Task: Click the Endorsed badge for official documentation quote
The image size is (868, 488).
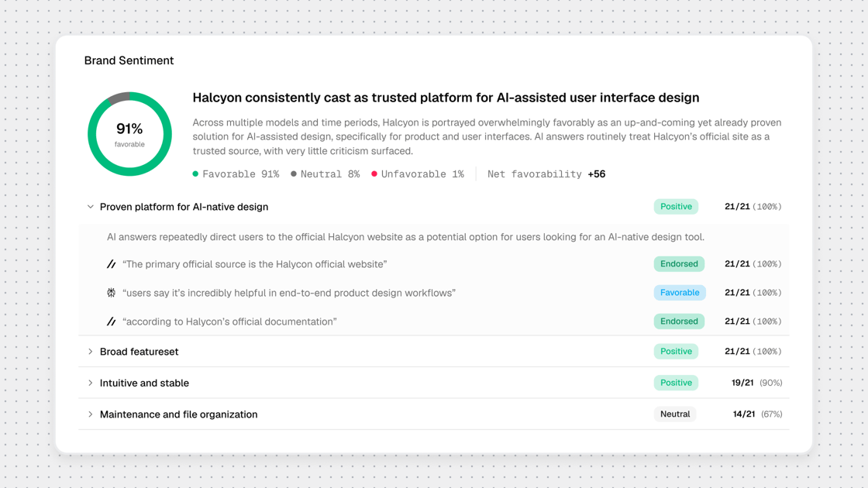Action: [x=679, y=321]
